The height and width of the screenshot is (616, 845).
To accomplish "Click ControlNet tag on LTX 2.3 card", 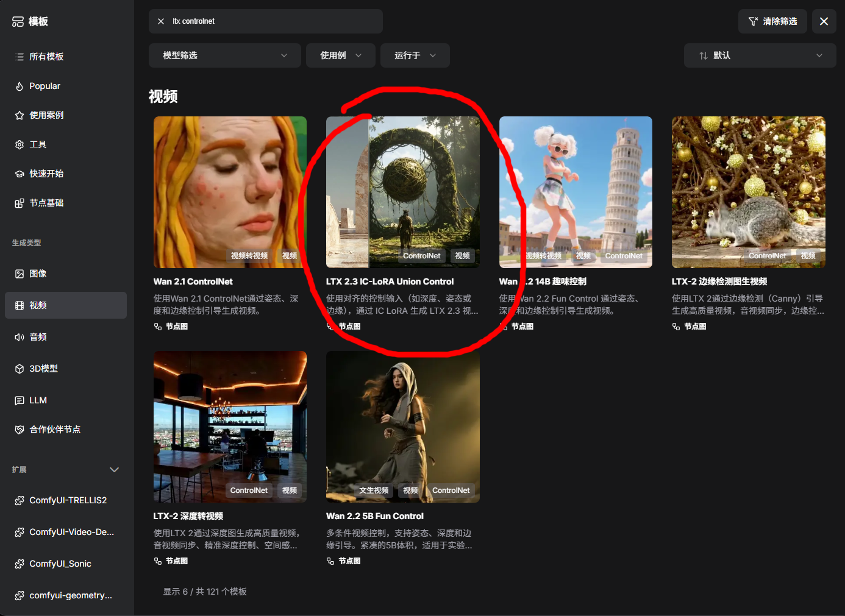I will click(x=421, y=256).
